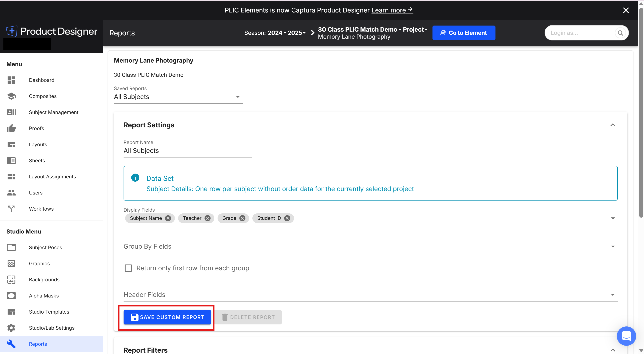Click the search magnifier in Login as field
Screen dimensions: 644x354
[x=620, y=33]
